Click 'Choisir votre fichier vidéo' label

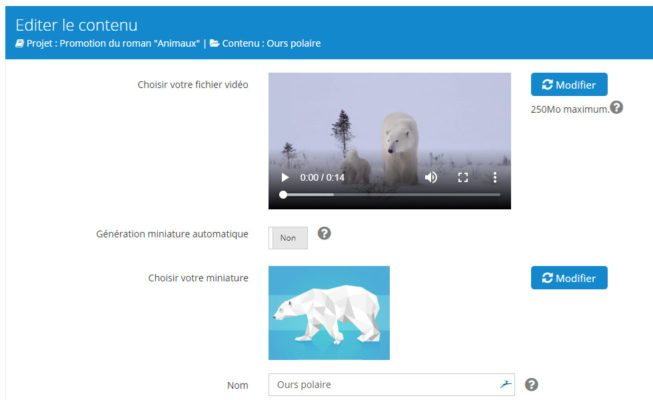[x=193, y=85]
